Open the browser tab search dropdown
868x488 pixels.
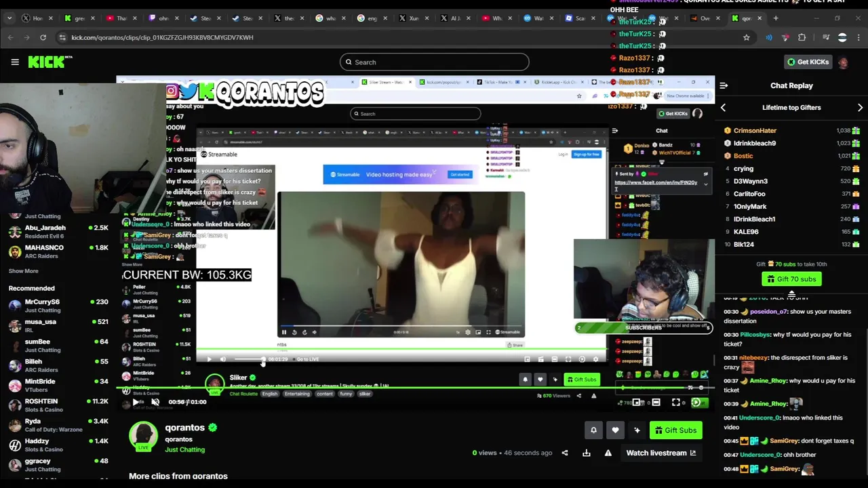pyautogui.click(x=9, y=18)
